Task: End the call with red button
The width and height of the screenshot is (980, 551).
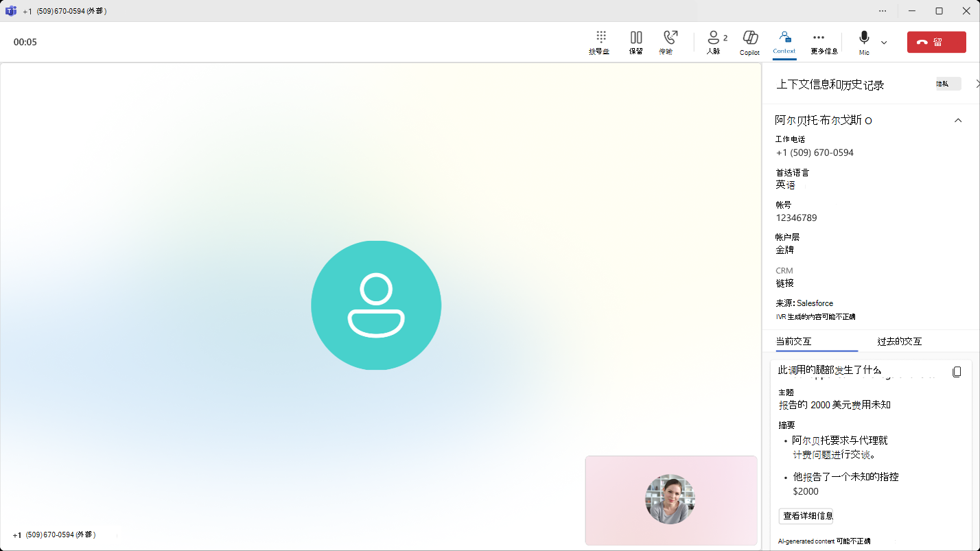Action: click(936, 42)
